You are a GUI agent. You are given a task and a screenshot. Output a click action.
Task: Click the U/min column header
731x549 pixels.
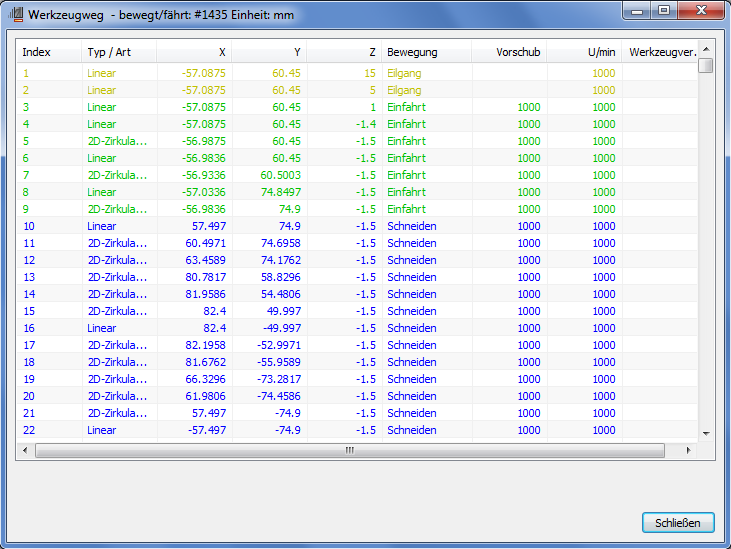click(584, 52)
